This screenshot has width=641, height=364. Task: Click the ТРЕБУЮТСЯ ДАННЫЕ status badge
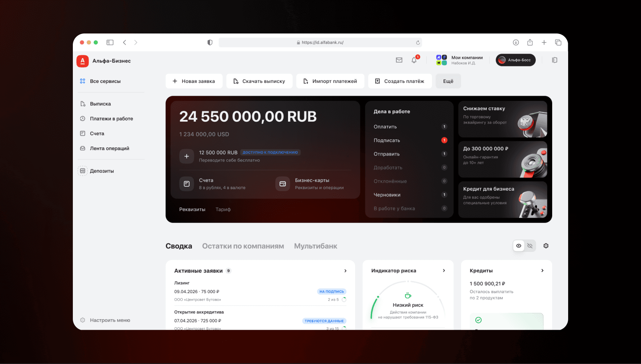click(324, 321)
